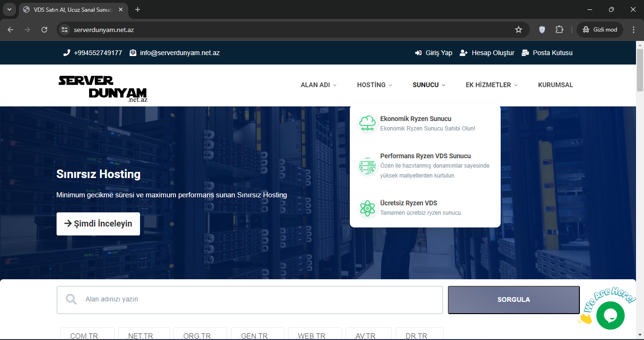Click the Ücretsiz Ryzen VDS atom icon
This screenshot has height=340, width=644.
pyautogui.click(x=367, y=208)
